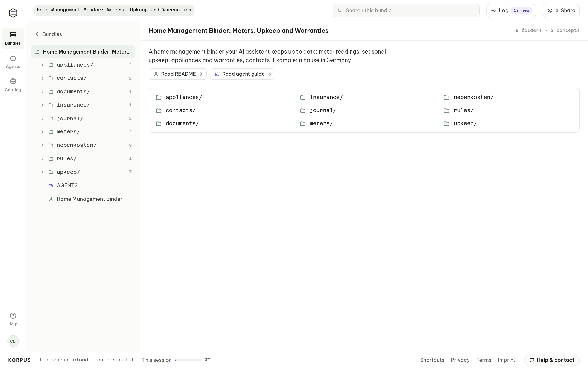Click the back arrow next to Bundles
This screenshot has width=588, height=368.
(x=37, y=34)
